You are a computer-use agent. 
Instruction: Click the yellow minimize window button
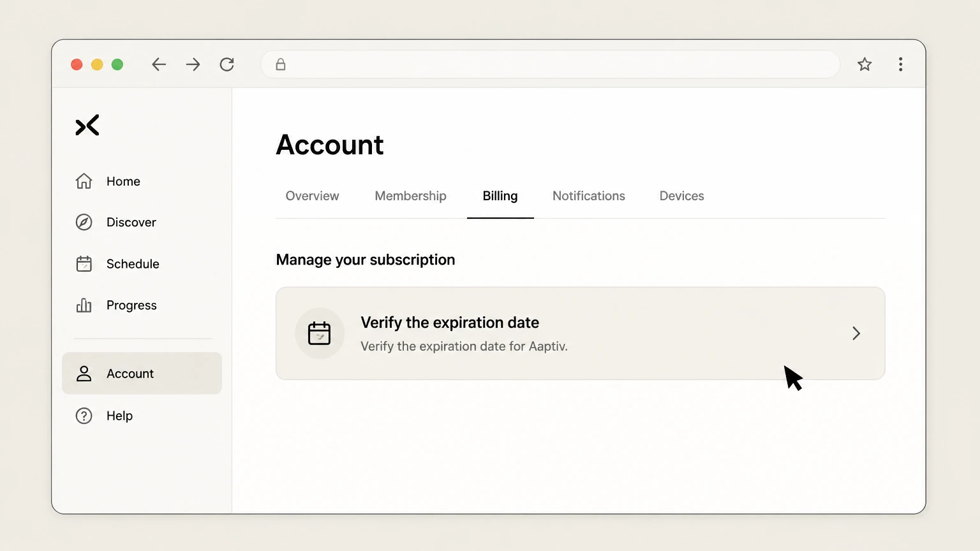97,64
